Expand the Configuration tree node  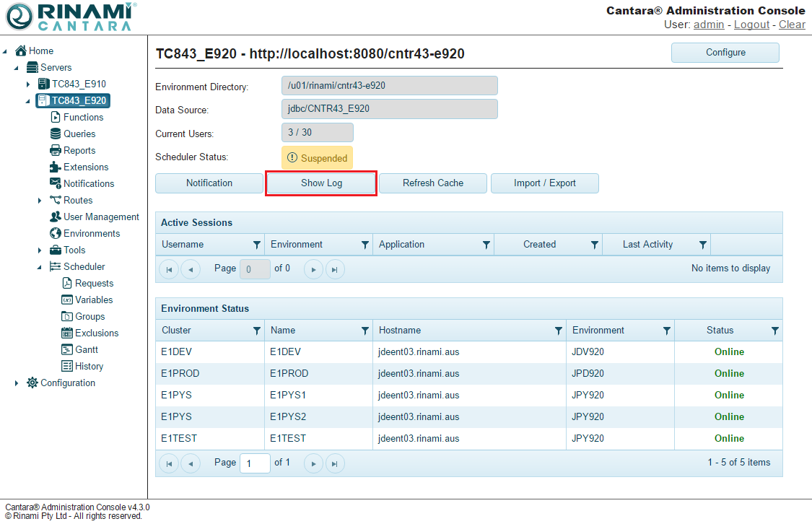click(17, 383)
